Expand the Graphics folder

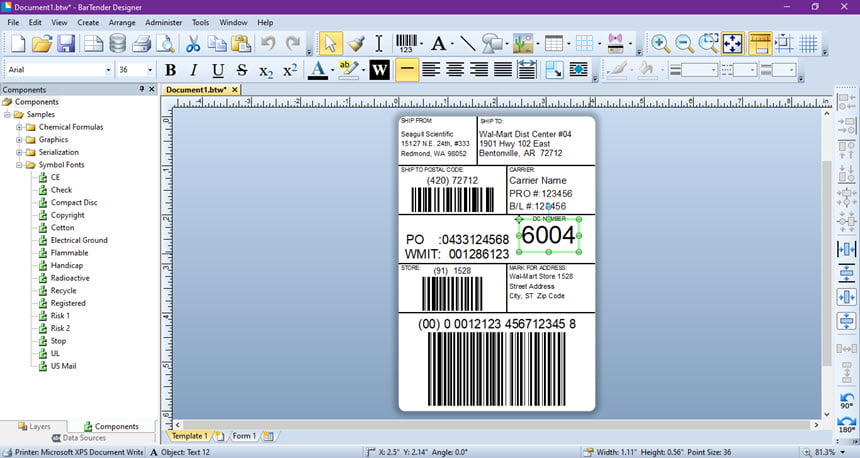tap(19, 140)
